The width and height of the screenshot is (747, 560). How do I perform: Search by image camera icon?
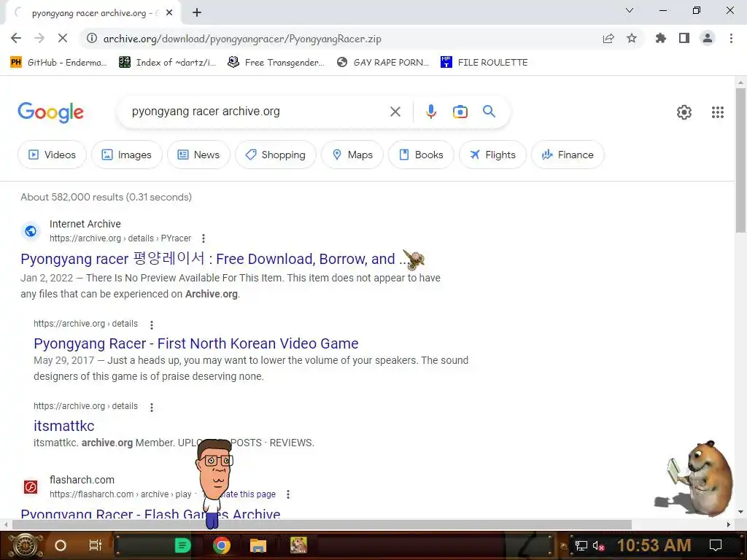coord(460,112)
